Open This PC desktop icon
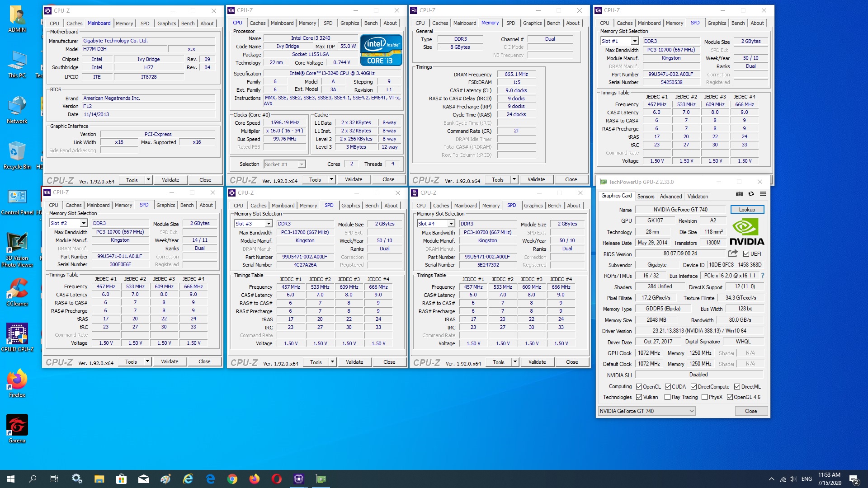The image size is (868, 488). [x=17, y=65]
